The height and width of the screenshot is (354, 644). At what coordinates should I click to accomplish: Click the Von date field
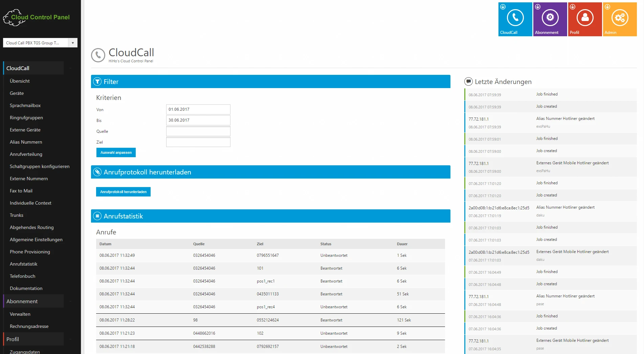[x=198, y=109]
